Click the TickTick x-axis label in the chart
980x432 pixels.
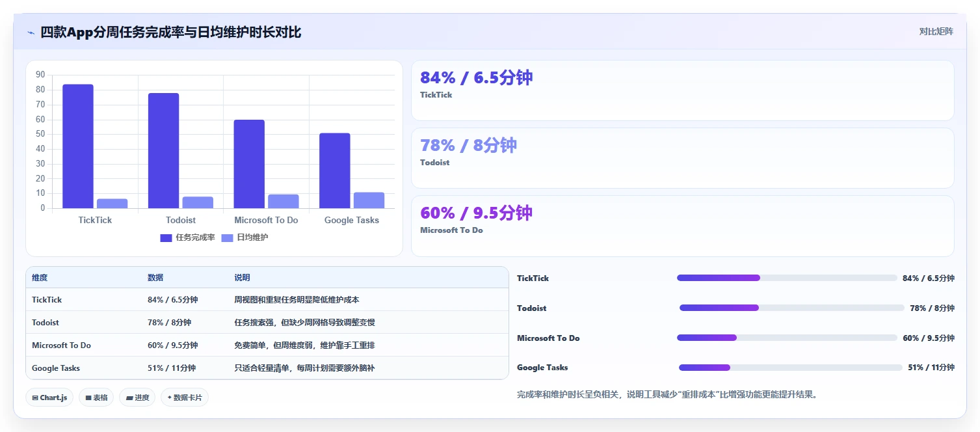coord(95,220)
